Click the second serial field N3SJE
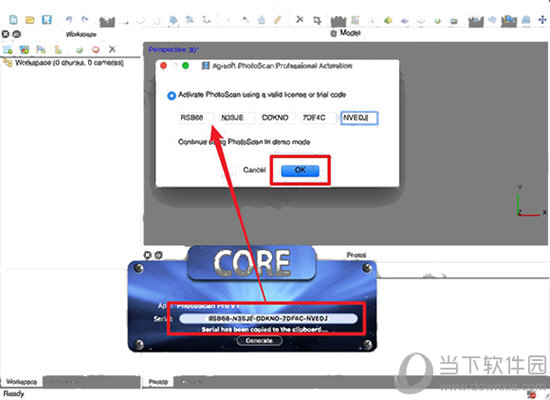Viewport: 550px width, 400px height. coord(237,118)
